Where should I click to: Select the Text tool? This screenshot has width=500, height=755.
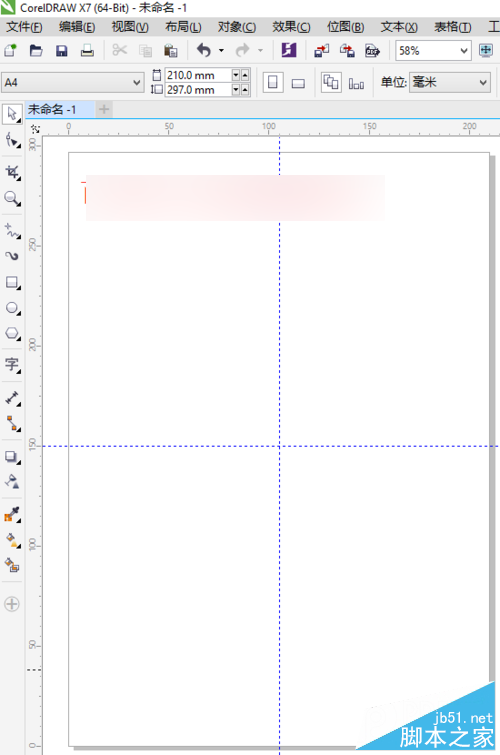coord(12,365)
